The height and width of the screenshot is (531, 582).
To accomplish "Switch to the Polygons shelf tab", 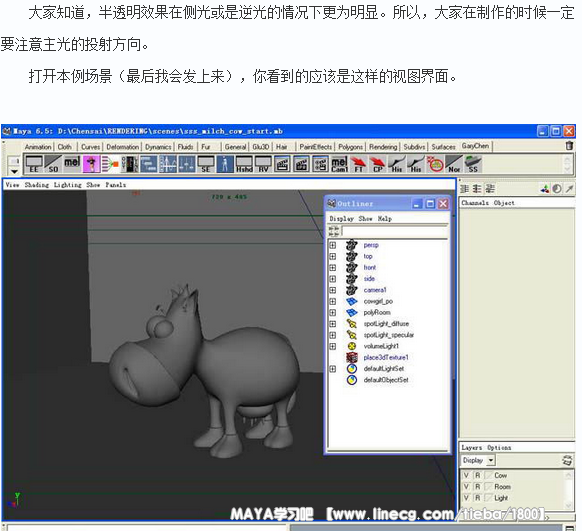I will pos(350,147).
